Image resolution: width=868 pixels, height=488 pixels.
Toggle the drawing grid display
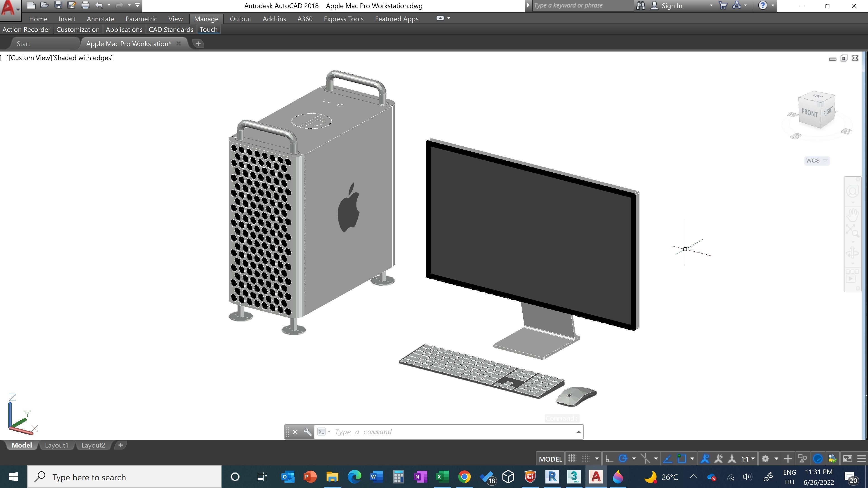pos(572,459)
